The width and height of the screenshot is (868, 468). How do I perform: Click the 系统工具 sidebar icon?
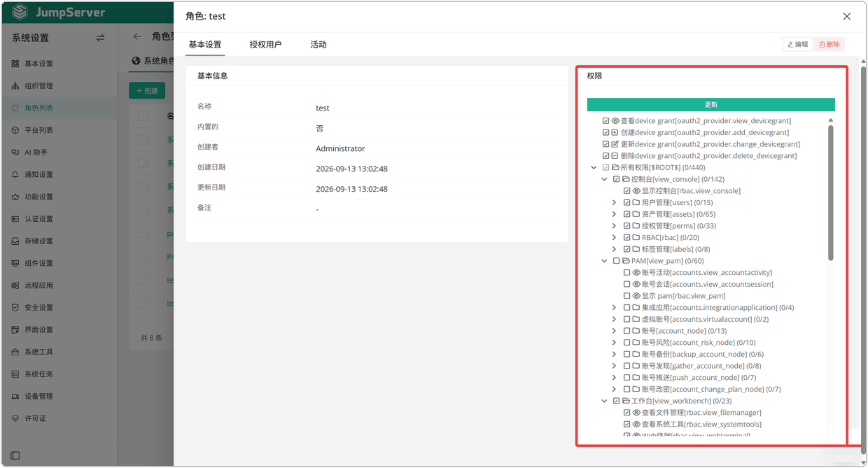click(15, 352)
